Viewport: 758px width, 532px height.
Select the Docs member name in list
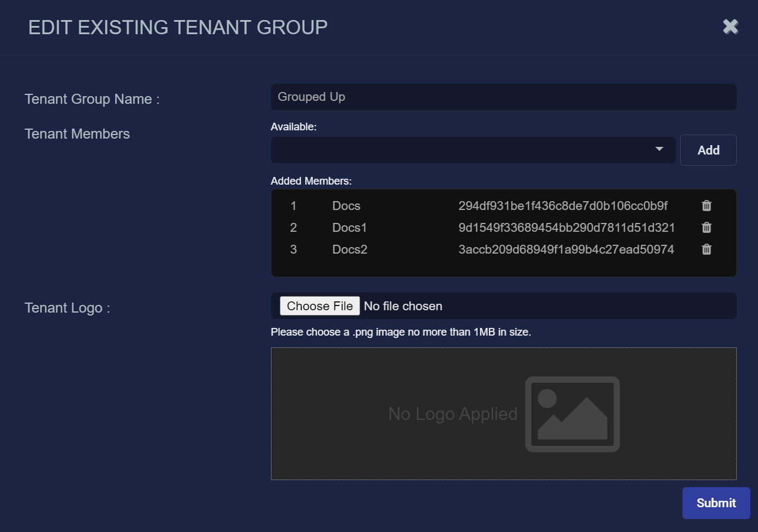[346, 206]
